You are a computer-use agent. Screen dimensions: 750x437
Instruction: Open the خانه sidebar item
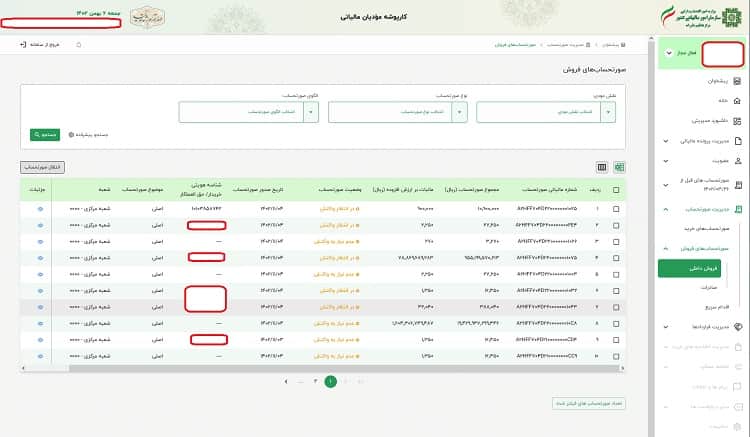pos(723,101)
